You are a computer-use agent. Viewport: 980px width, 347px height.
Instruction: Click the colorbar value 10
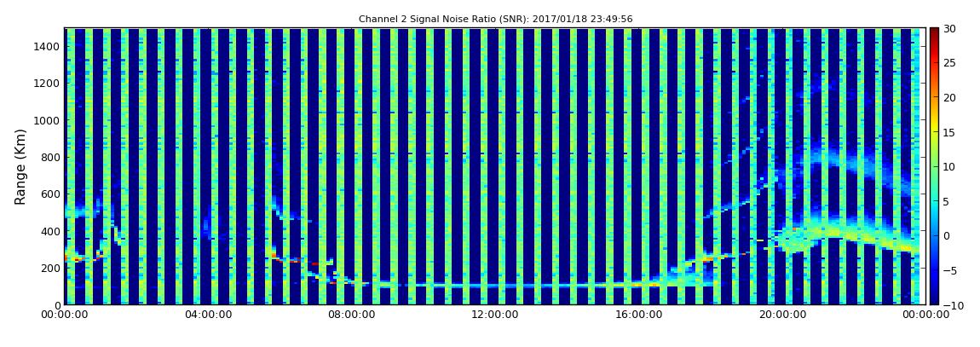pyautogui.click(x=949, y=166)
